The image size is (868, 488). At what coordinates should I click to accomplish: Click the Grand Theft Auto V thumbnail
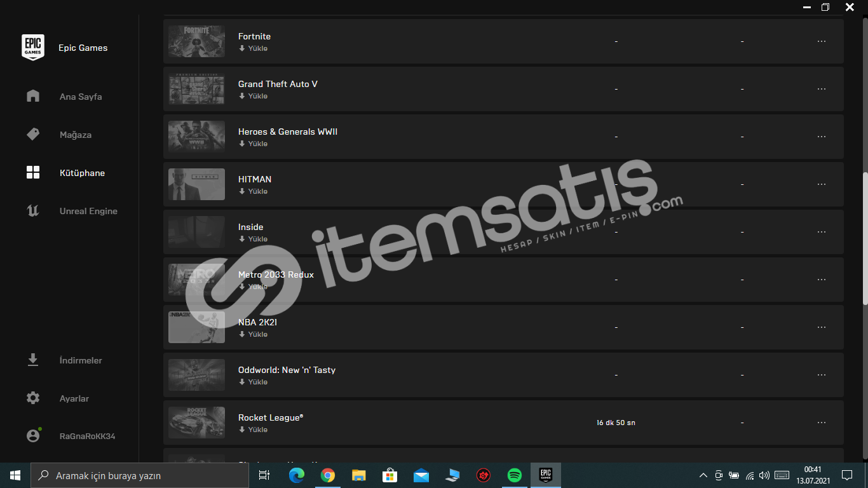(196, 89)
